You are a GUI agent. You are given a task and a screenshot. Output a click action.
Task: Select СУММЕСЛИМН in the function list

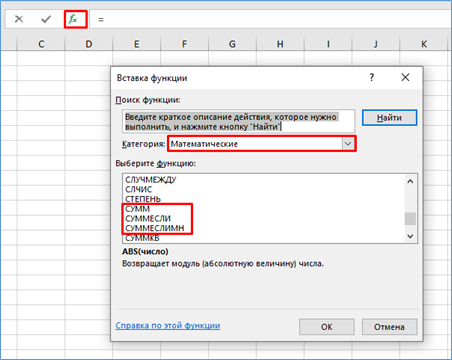point(263,228)
